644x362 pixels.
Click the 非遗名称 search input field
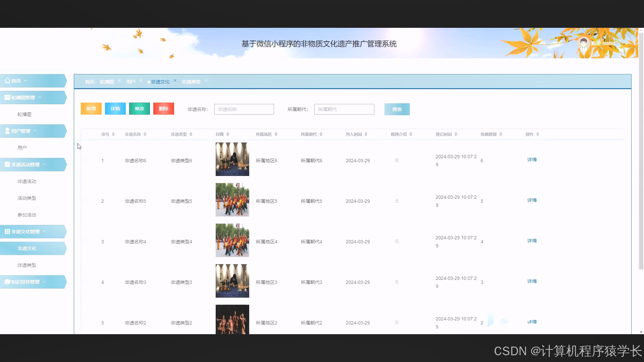244,109
